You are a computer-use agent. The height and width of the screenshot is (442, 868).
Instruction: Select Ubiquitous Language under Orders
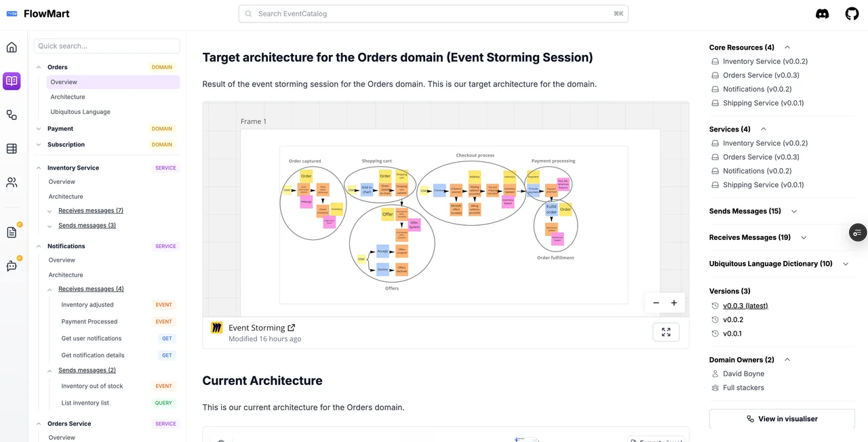click(80, 112)
